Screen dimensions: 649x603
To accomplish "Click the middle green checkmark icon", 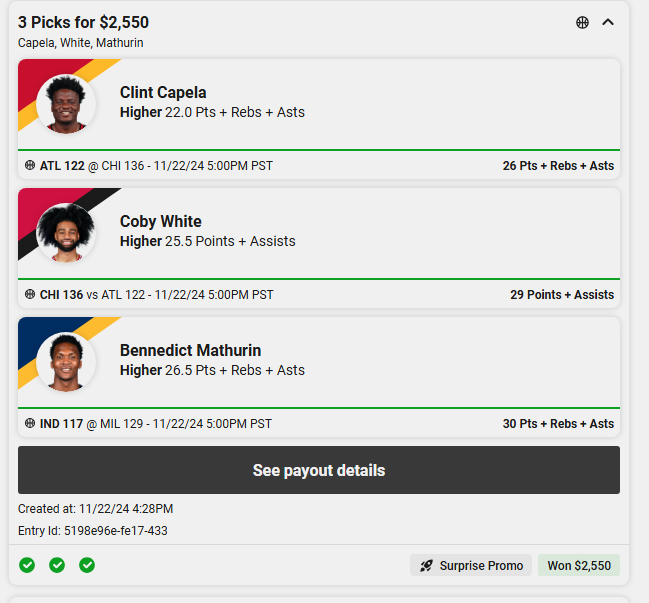I will (57, 565).
